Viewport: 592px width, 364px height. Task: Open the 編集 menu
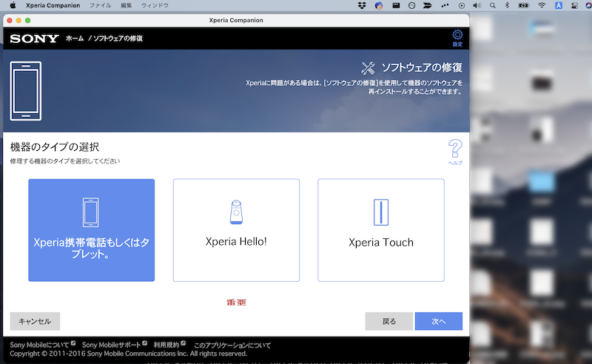coord(127,5)
